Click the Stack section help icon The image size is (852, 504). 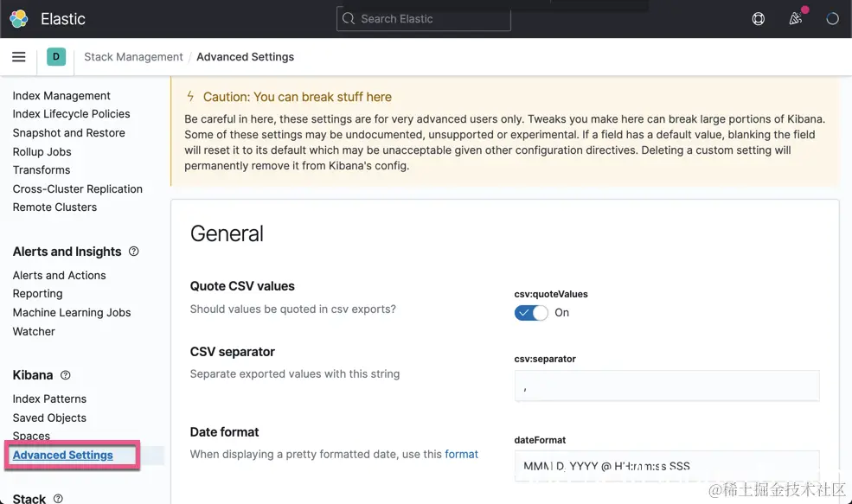point(59,499)
